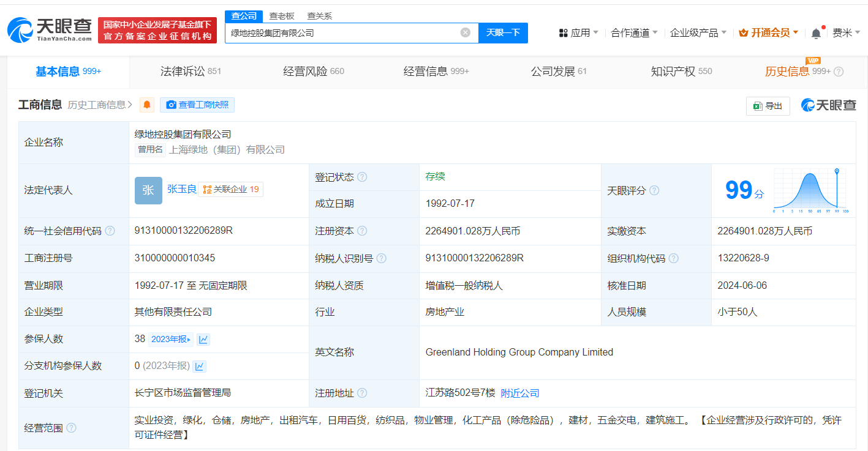Click help icon next to 组织机构代码

coord(673,258)
